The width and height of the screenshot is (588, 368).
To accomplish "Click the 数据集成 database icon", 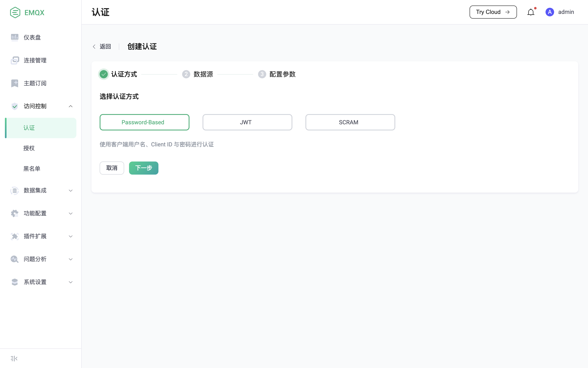I will [14, 191].
